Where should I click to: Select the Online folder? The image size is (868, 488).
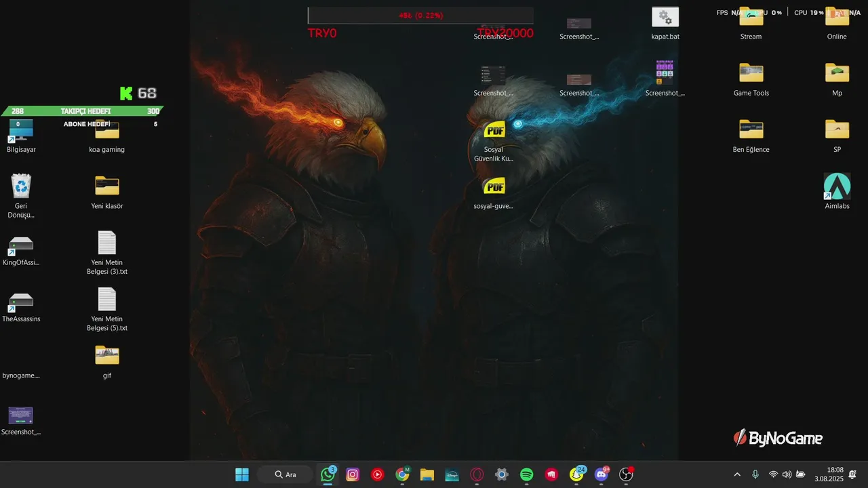point(837,24)
